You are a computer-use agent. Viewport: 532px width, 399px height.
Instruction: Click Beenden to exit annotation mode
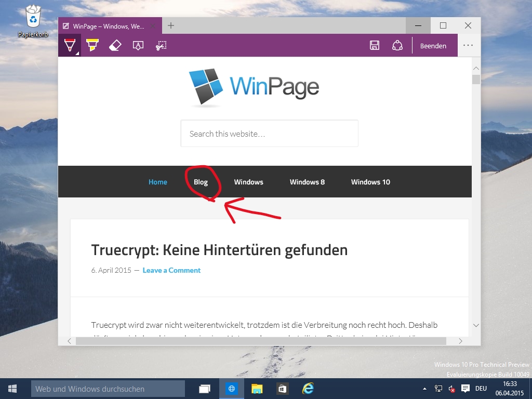[x=433, y=46]
